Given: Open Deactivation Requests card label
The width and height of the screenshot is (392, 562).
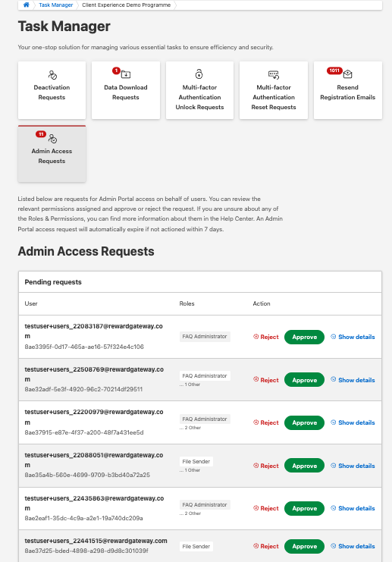Looking at the screenshot, I should tap(52, 93).
